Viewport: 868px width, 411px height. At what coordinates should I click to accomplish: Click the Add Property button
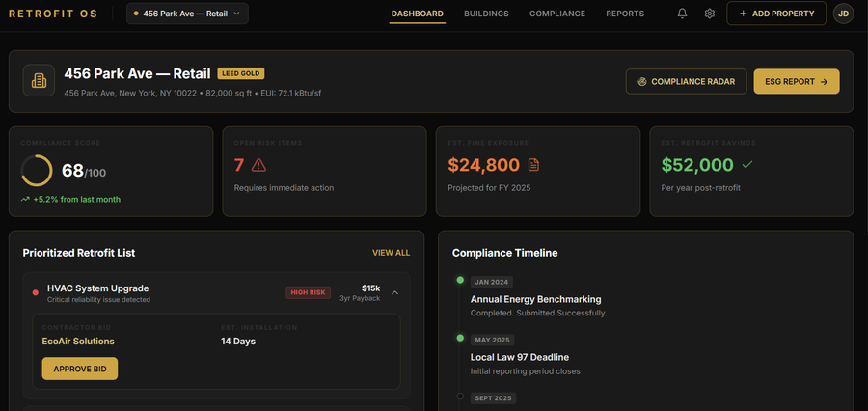pyautogui.click(x=776, y=14)
